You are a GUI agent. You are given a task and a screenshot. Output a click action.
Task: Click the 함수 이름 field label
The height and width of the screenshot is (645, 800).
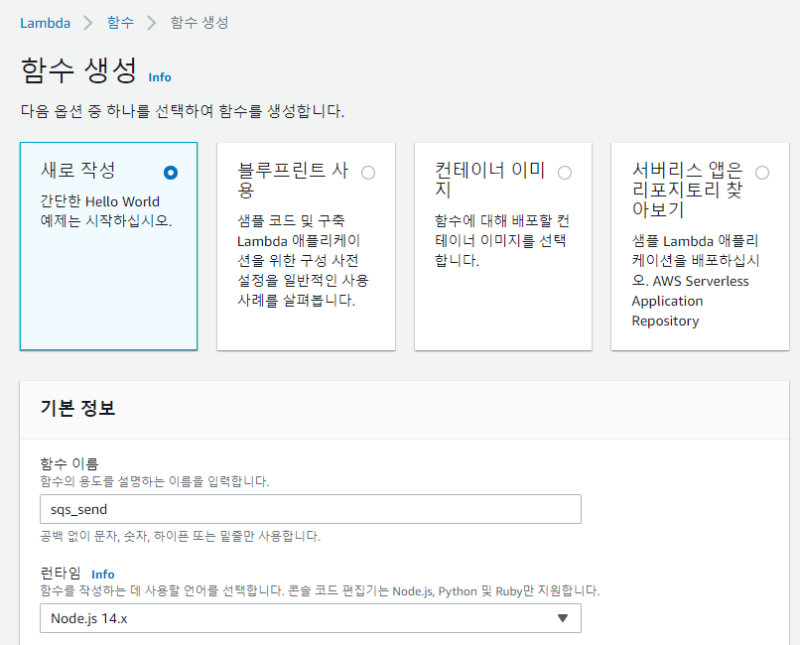tap(69, 463)
